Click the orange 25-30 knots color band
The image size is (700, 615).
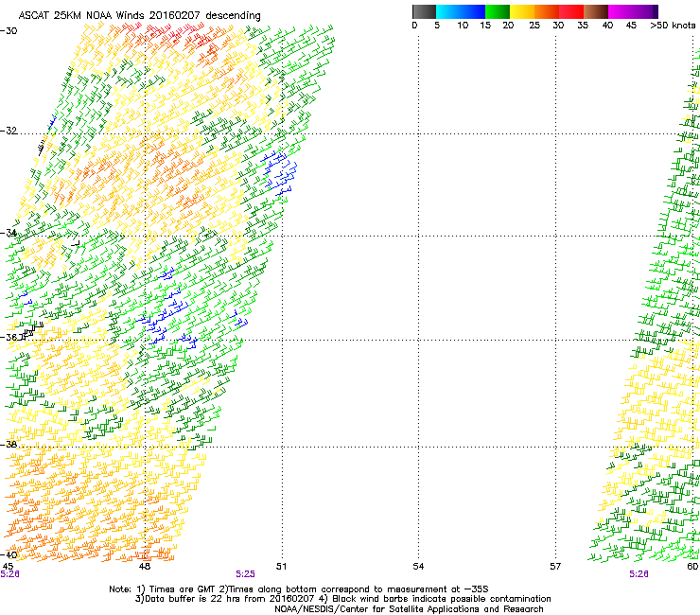click(547, 11)
